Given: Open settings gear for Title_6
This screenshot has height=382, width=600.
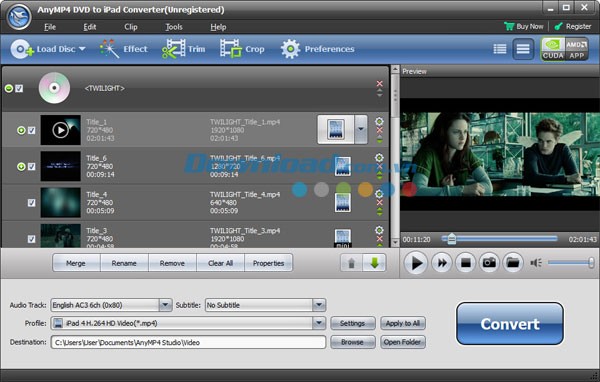Looking at the screenshot, I should (x=379, y=157).
